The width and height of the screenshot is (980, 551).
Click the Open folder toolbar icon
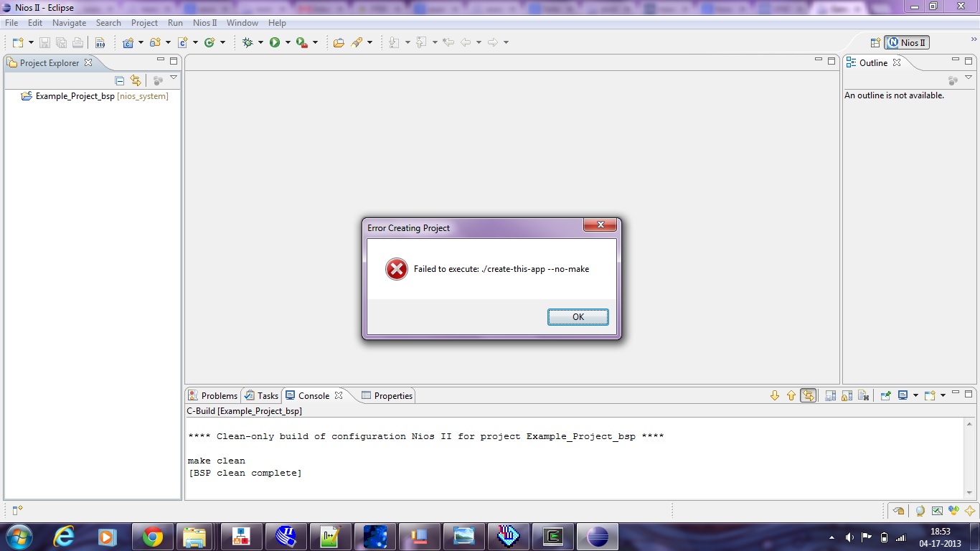tap(339, 42)
